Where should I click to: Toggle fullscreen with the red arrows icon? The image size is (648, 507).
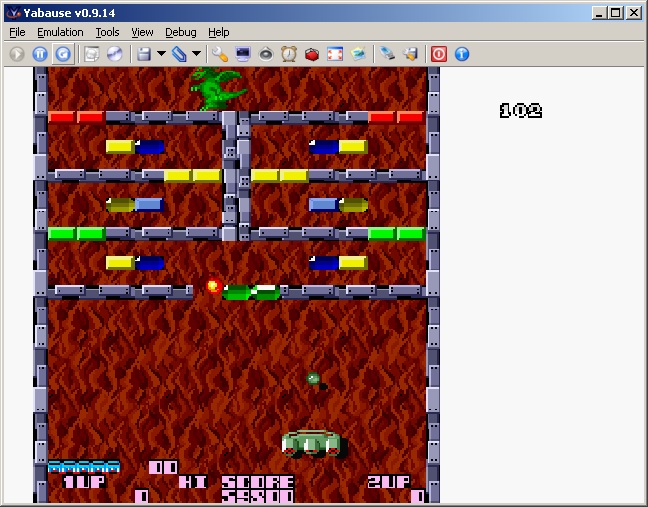pos(335,54)
